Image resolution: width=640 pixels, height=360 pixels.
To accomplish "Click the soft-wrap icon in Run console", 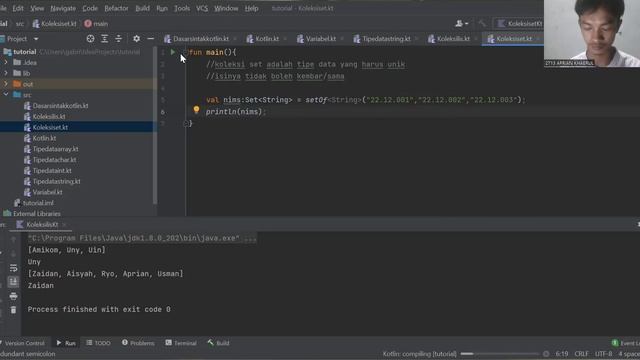I will [13, 268].
